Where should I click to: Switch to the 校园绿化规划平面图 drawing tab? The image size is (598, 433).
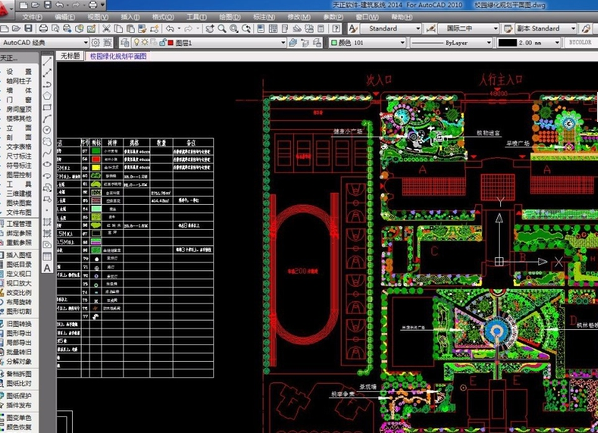[x=118, y=56]
